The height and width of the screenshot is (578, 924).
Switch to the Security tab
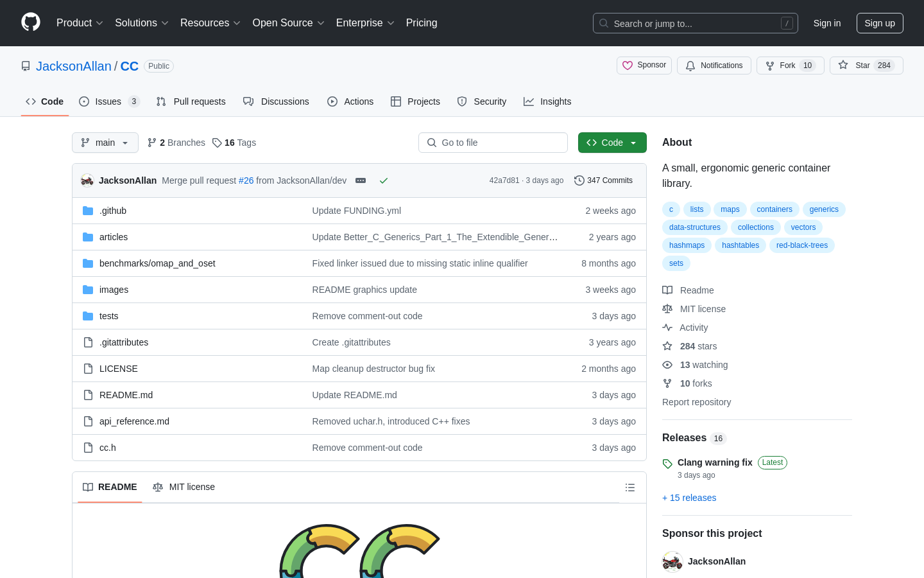tap(482, 101)
